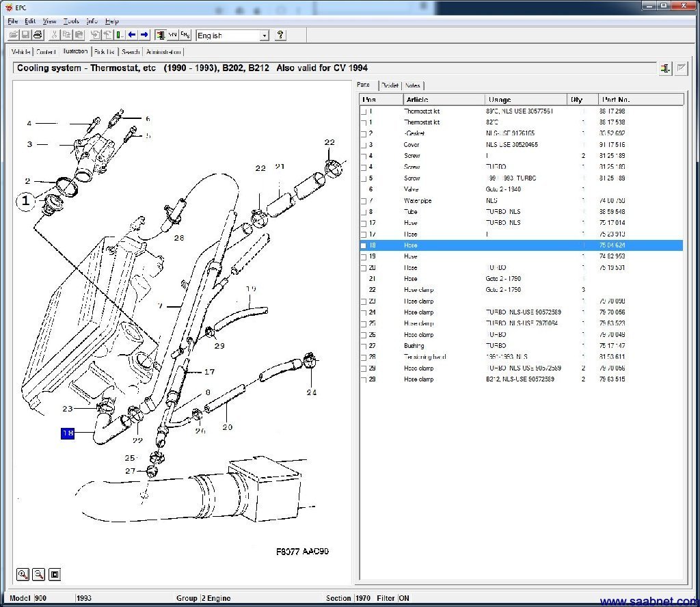Screen dimensions: 700x607
Task: Open the Notes tab in parts pane
Action: coord(412,85)
